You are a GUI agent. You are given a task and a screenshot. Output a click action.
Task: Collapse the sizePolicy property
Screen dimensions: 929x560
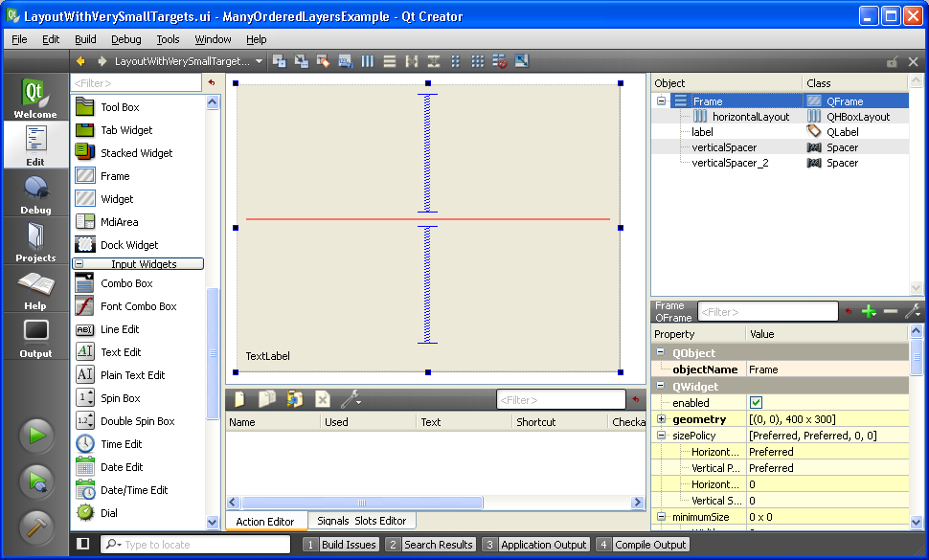click(x=661, y=436)
